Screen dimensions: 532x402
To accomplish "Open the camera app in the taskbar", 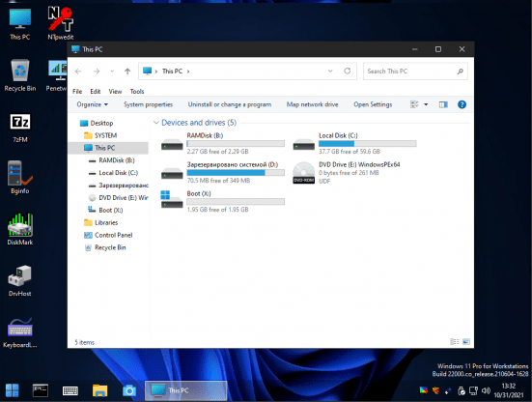I will tap(129, 390).
